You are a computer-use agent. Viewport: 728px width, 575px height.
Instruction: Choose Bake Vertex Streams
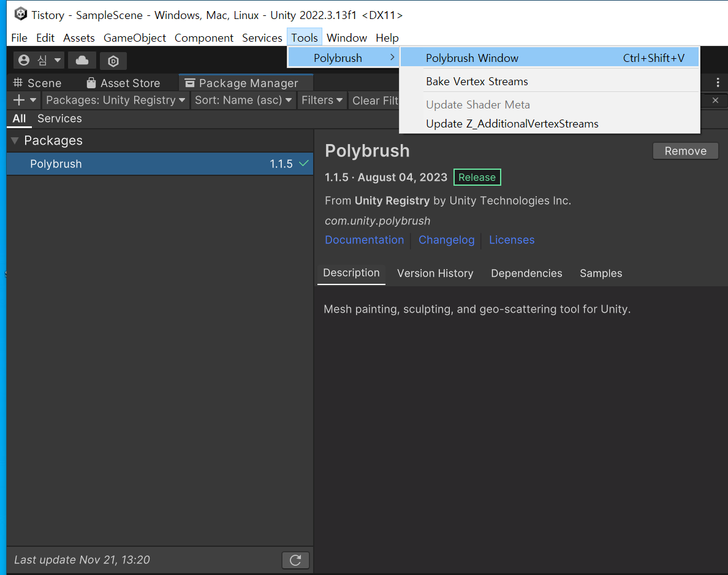549,82
